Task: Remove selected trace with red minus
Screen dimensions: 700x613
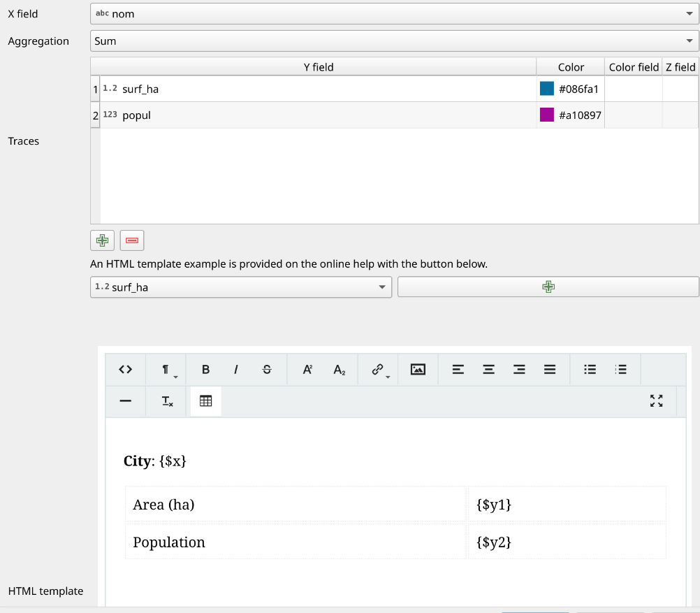Action: coord(132,240)
